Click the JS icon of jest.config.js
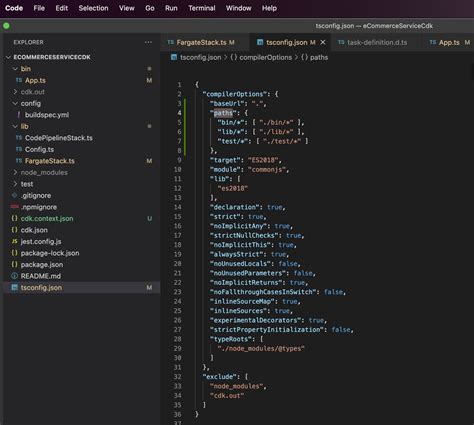 click(x=15, y=241)
